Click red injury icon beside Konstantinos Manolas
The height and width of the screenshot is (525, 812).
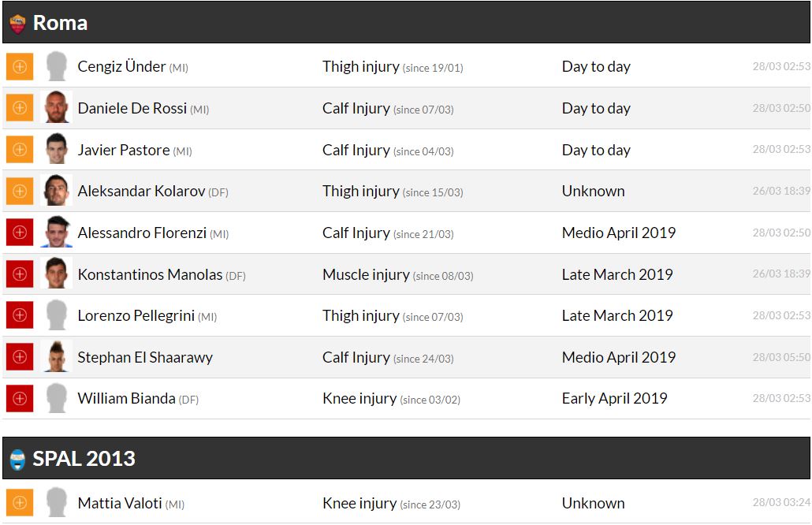(x=20, y=274)
